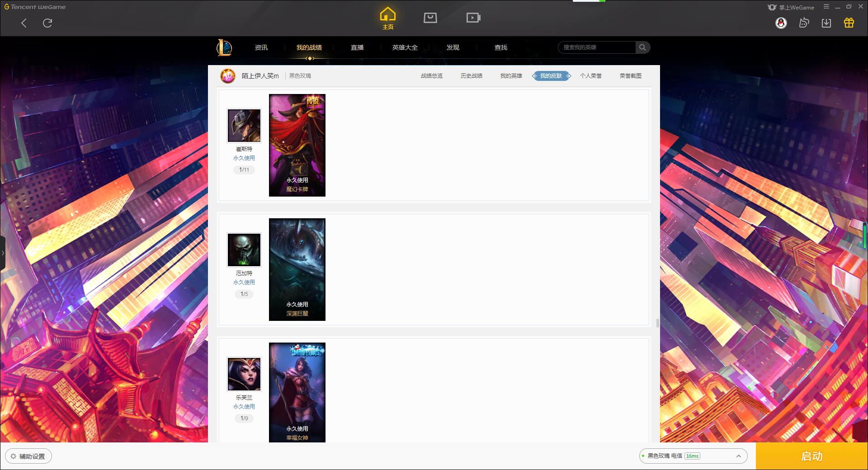
Task: Open the 主页 home icon
Action: [x=388, y=18]
